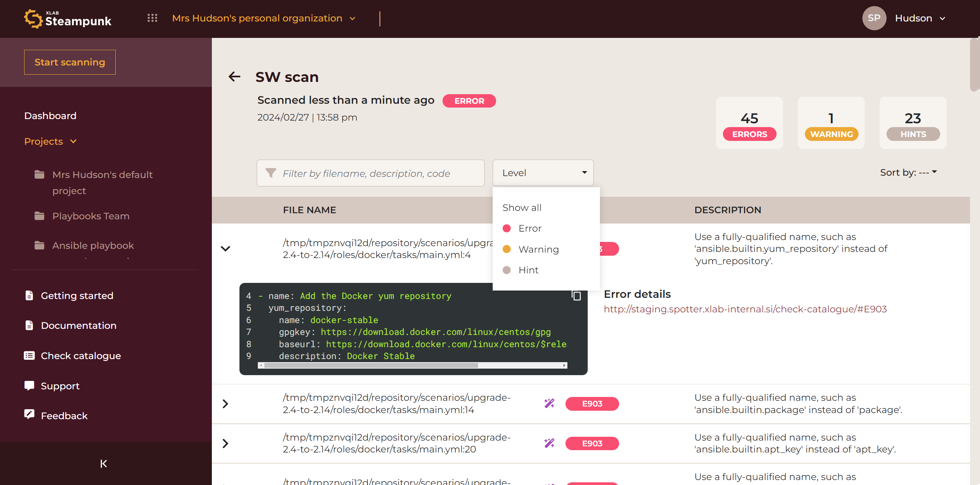Select Hint level filter option

point(528,270)
